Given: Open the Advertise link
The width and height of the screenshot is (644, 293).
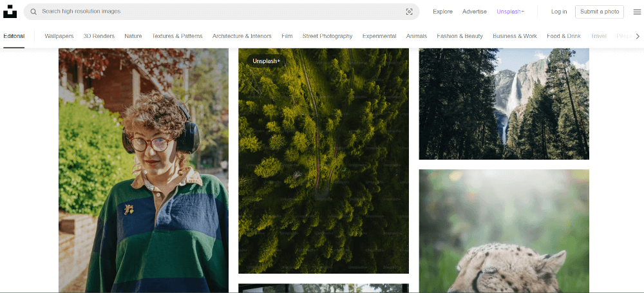Looking at the screenshot, I should 475,12.
